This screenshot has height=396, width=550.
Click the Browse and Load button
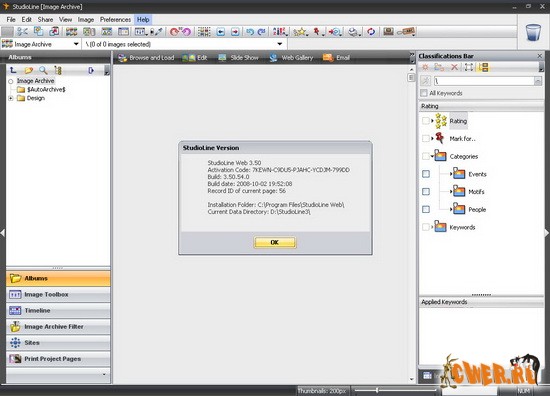(146, 58)
